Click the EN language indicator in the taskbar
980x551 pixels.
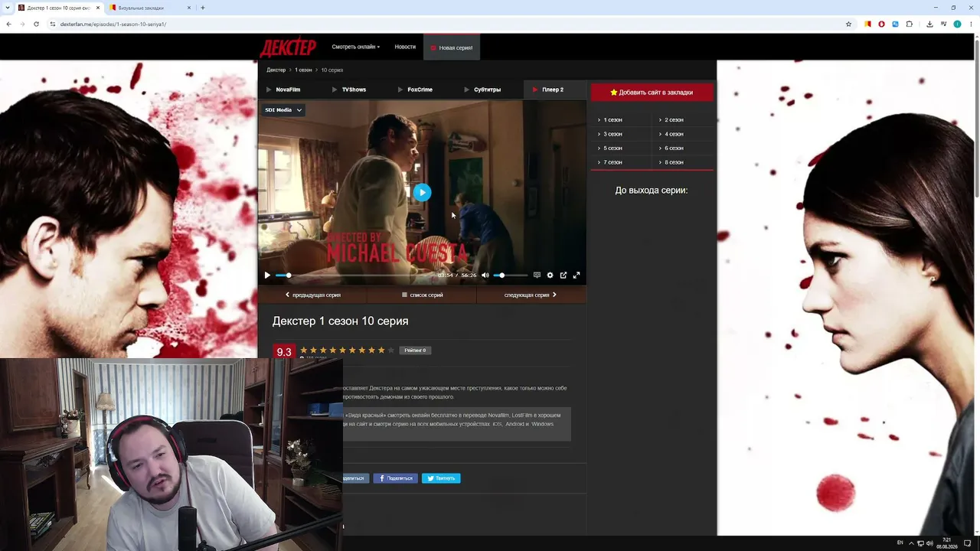900,543
